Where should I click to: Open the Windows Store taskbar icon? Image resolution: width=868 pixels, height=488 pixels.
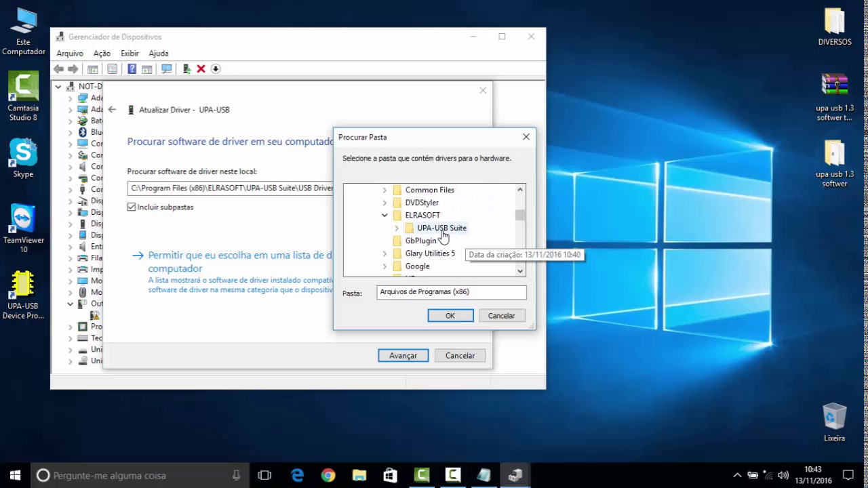click(x=391, y=475)
